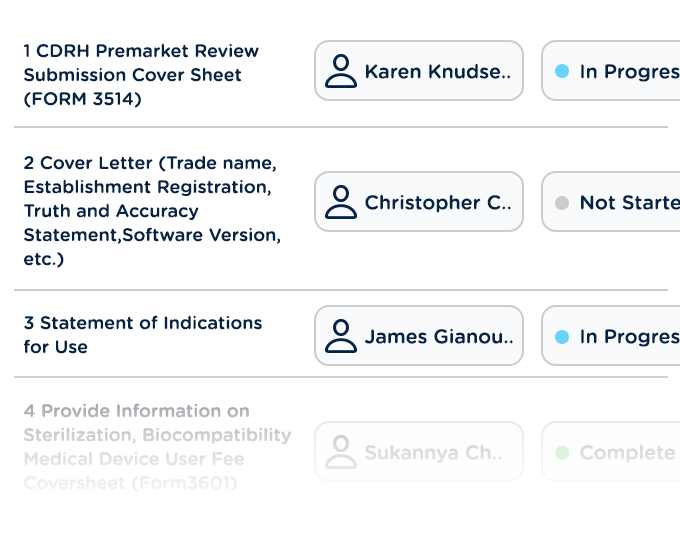Click the person icon beside Karen Knudse..
Screen dimensions: 680x540
pos(341,71)
